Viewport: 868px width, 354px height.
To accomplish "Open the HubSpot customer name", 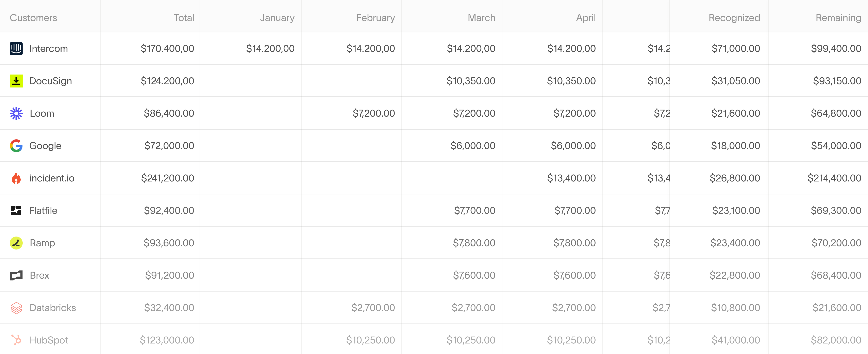I will (x=49, y=340).
